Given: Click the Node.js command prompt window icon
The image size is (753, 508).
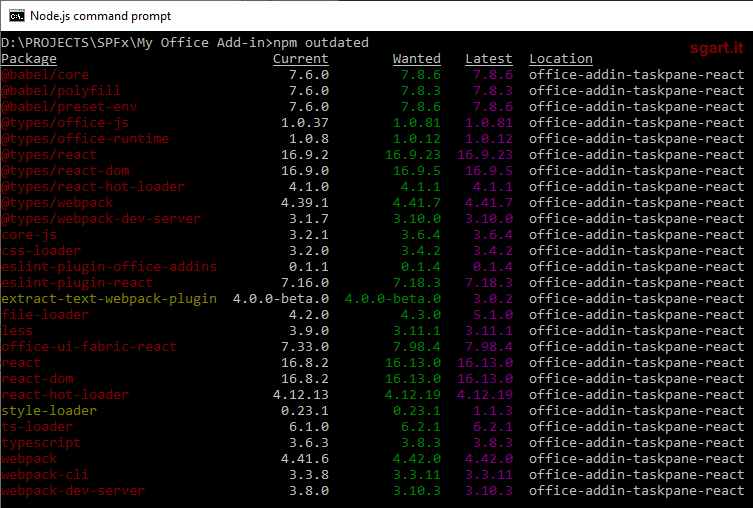Looking at the screenshot, I should click(x=17, y=16).
